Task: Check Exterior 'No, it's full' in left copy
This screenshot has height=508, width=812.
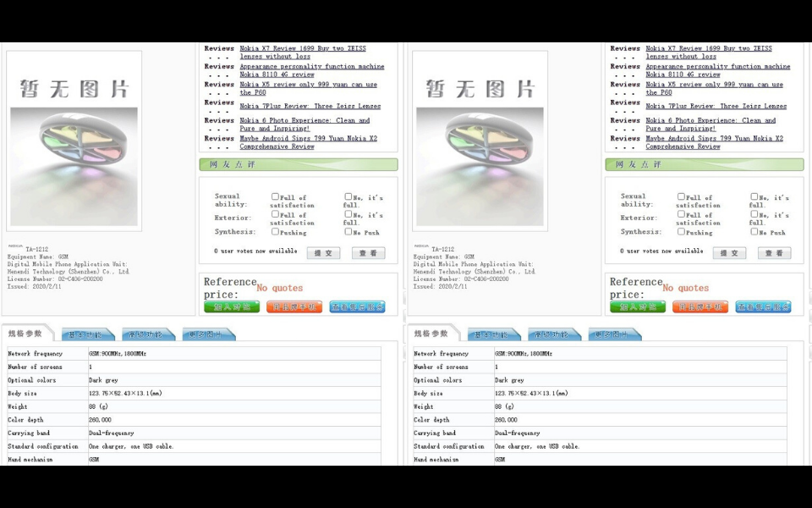Action: (x=348, y=214)
